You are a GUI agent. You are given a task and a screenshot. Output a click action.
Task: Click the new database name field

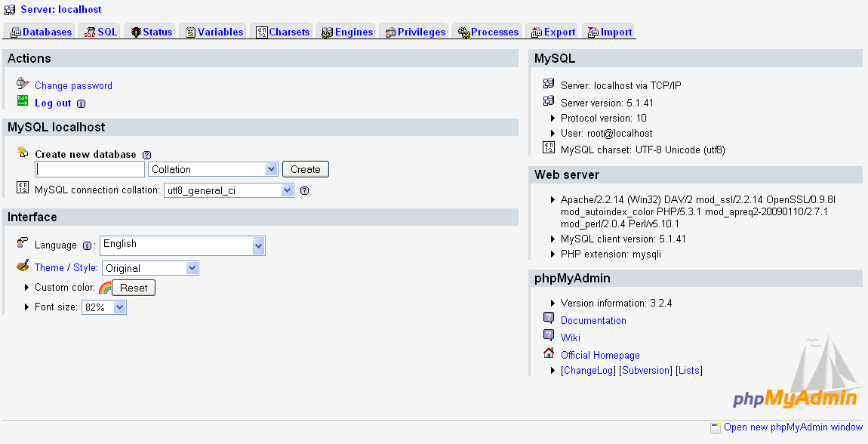point(89,168)
